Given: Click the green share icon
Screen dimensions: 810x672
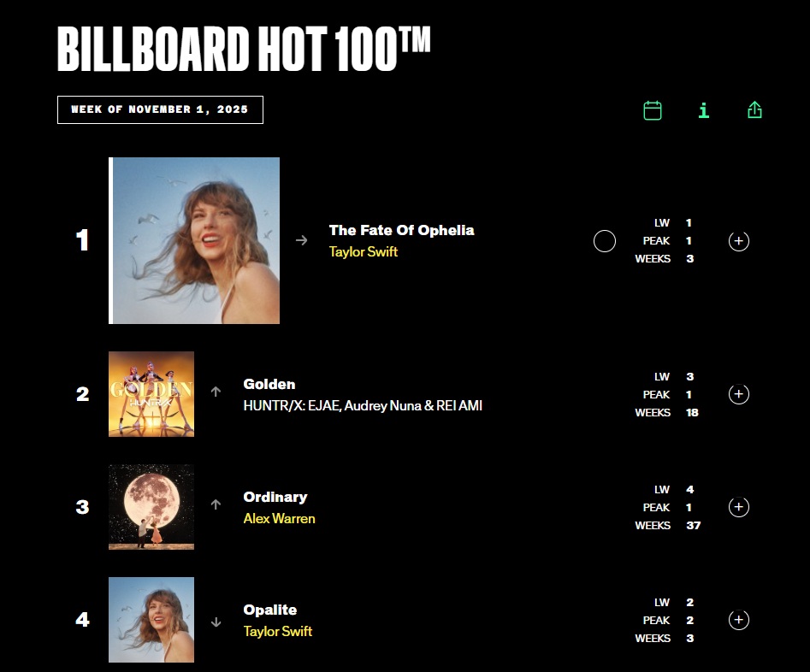Looking at the screenshot, I should pos(754,110).
